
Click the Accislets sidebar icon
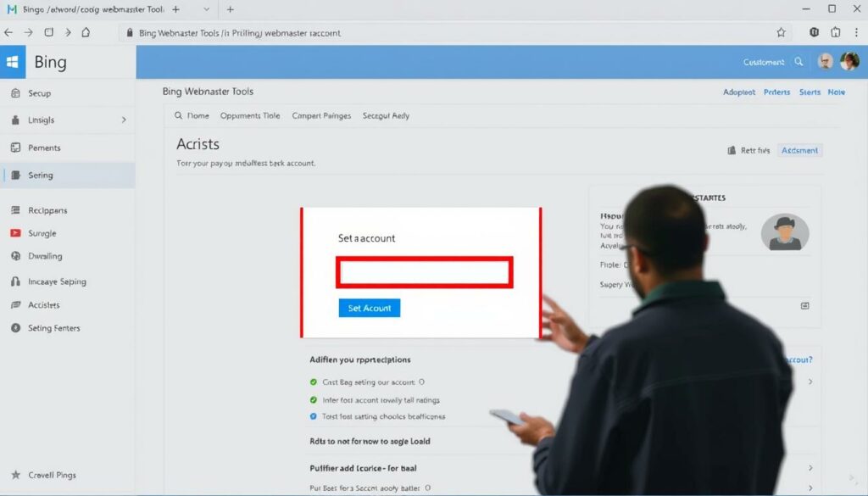click(15, 304)
